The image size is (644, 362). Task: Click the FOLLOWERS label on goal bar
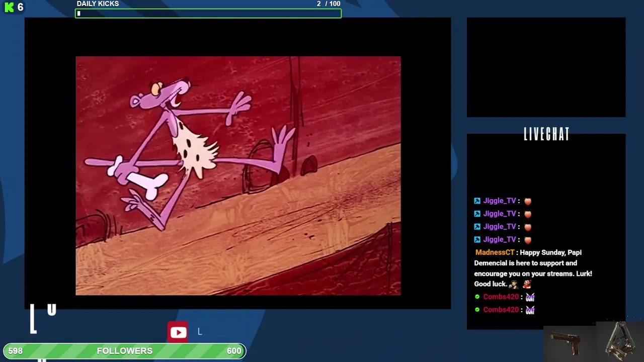click(x=124, y=351)
